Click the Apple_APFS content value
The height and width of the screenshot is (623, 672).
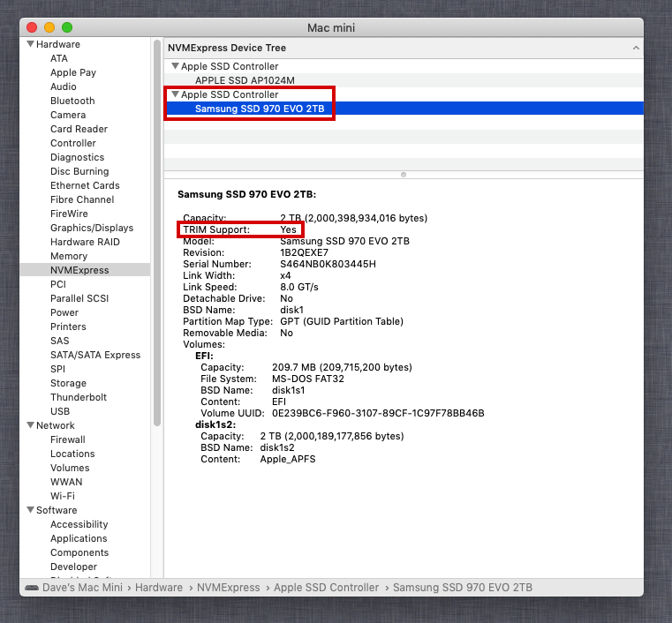point(288,459)
